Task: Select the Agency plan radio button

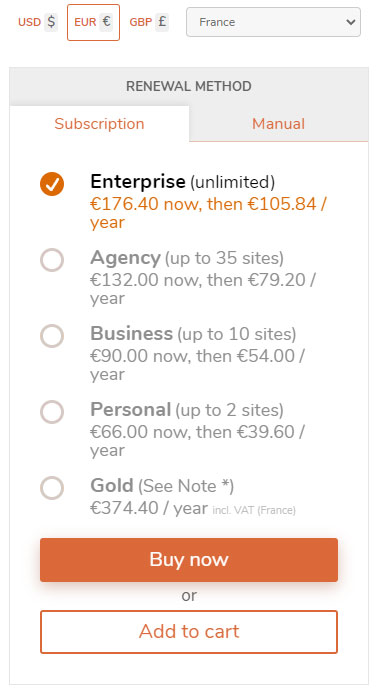Action: tap(52, 260)
